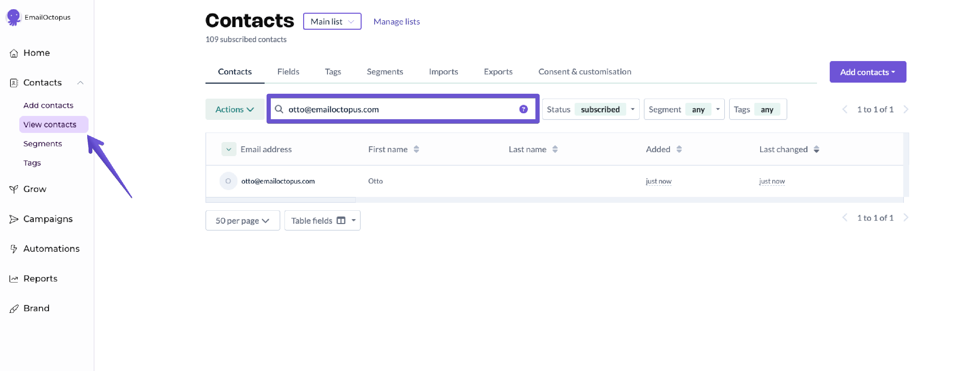The image size is (980, 371).
Task: Open the 50 per page dropdown
Action: [x=242, y=220]
